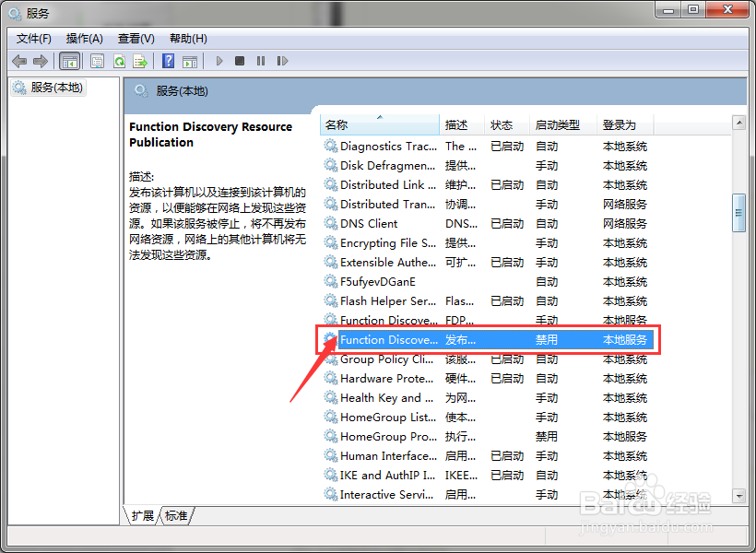Toggle the show/hide console tree icon
This screenshot has width=756, height=553.
69,61
